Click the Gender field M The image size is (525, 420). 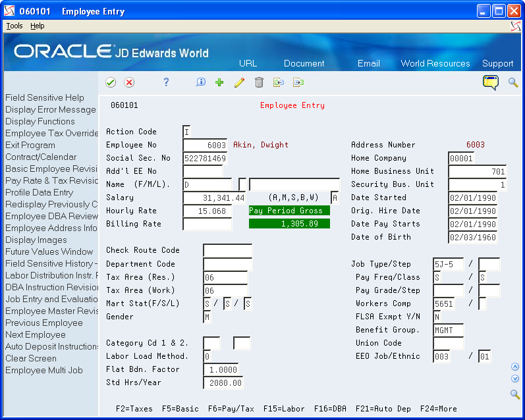[207, 317]
